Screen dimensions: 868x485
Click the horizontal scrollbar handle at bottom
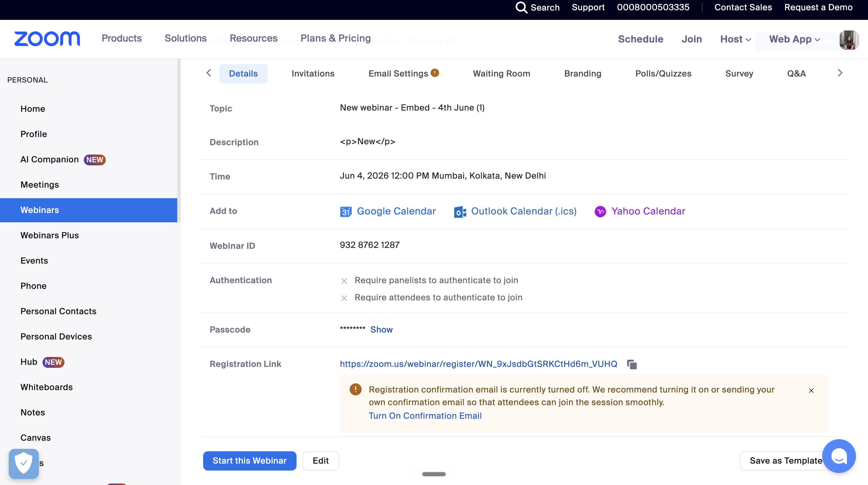point(434,474)
